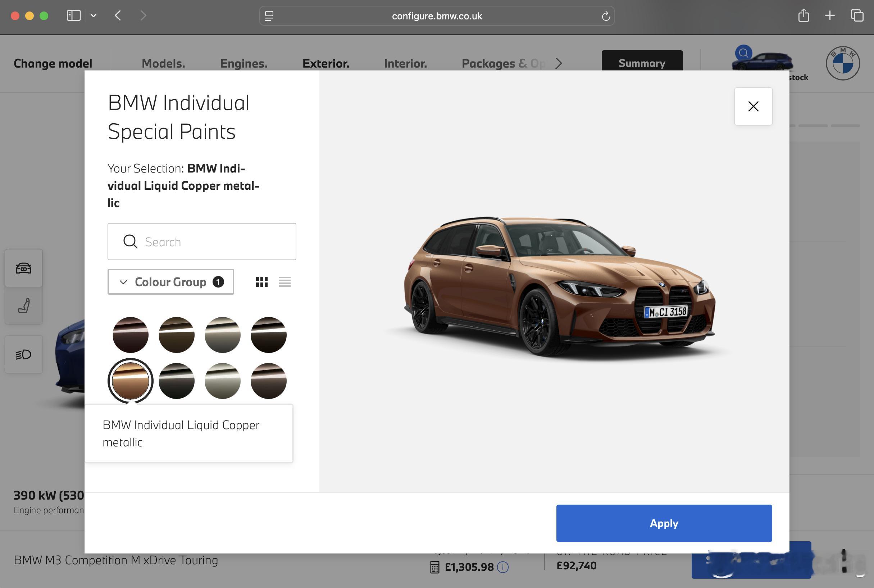Click the BMW roundel logo
This screenshot has width=874, height=588.
tap(843, 63)
